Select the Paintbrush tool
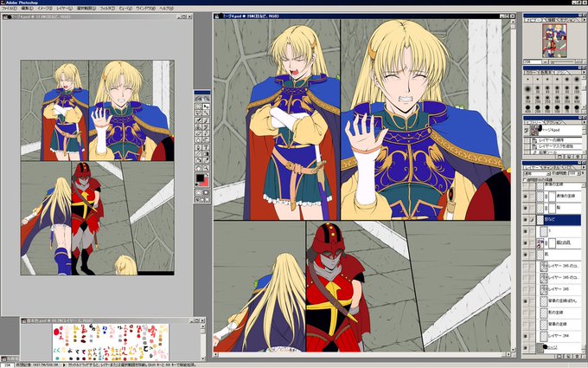Image resolution: width=588 pixels, height=368 pixels. (206, 120)
